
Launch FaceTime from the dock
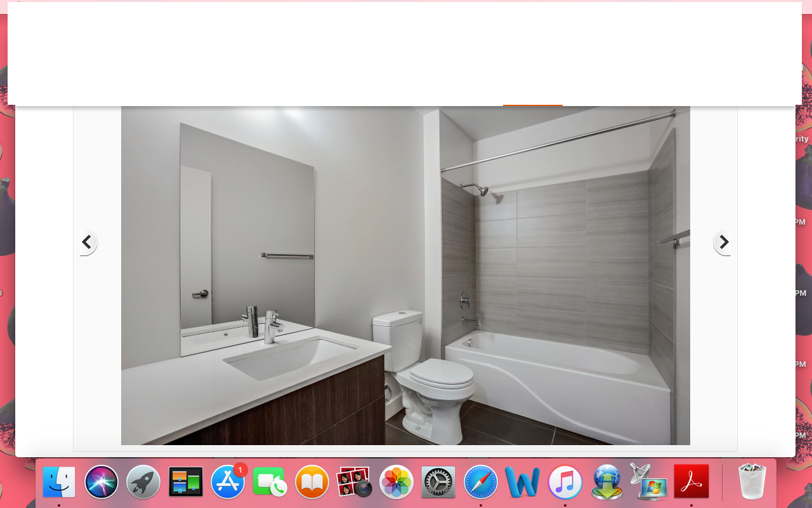[x=270, y=482]
